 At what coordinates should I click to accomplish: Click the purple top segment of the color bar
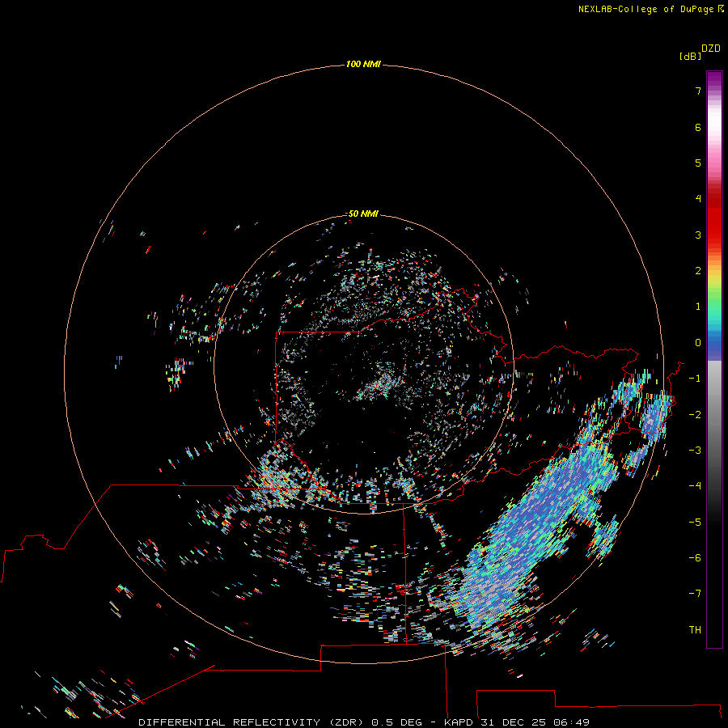(x=714, y=80)
